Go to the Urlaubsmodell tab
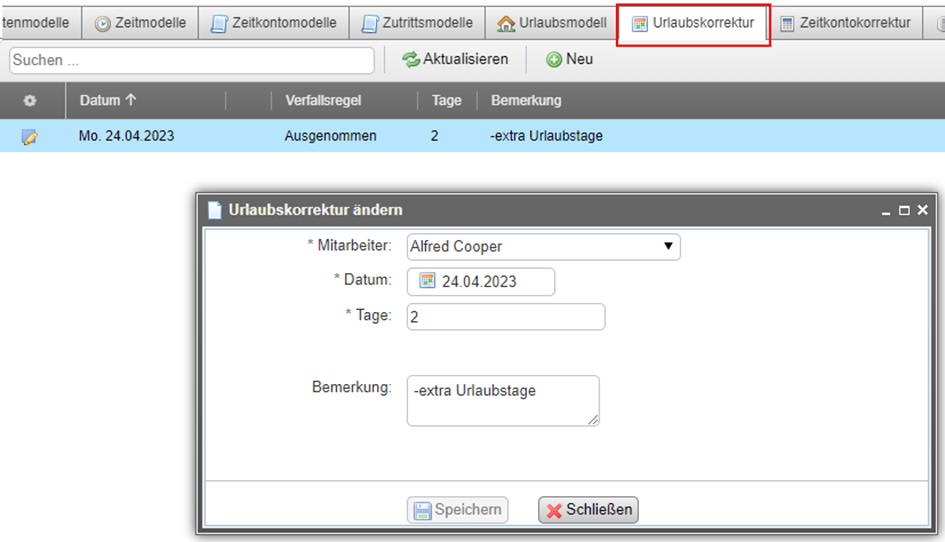 (x=551, y=23)
